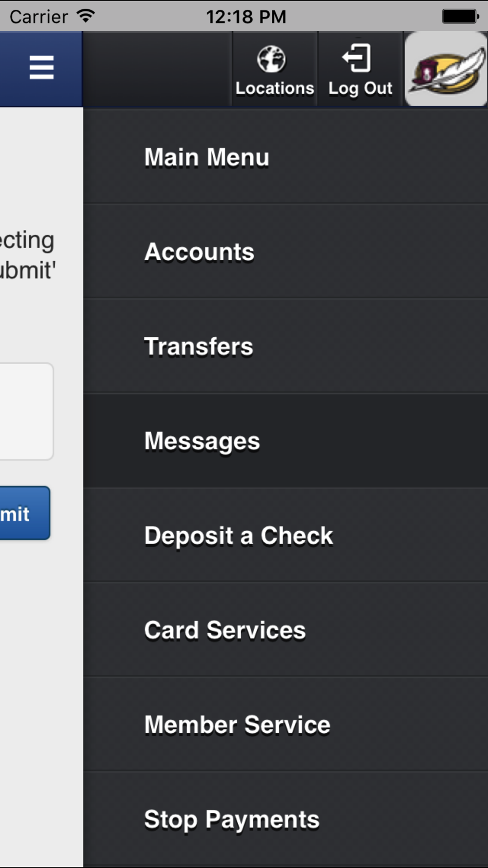Open Locations via the globe icon

272,59
